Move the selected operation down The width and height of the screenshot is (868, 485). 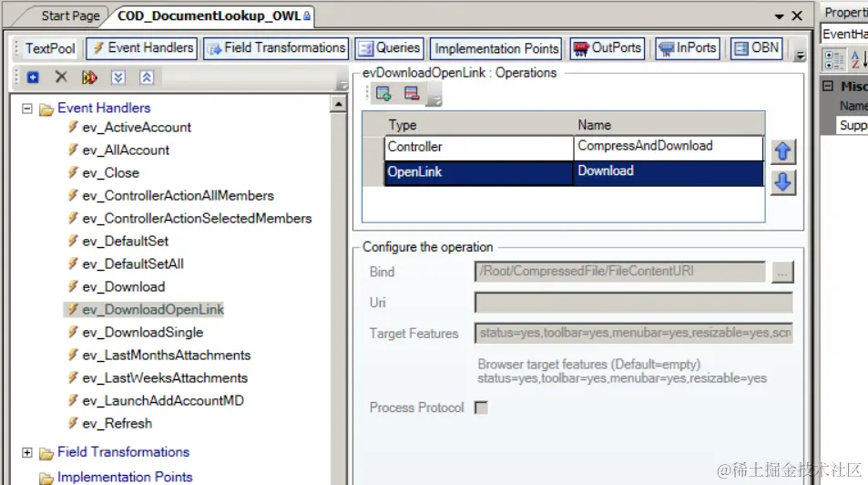[x=782, y=182]
